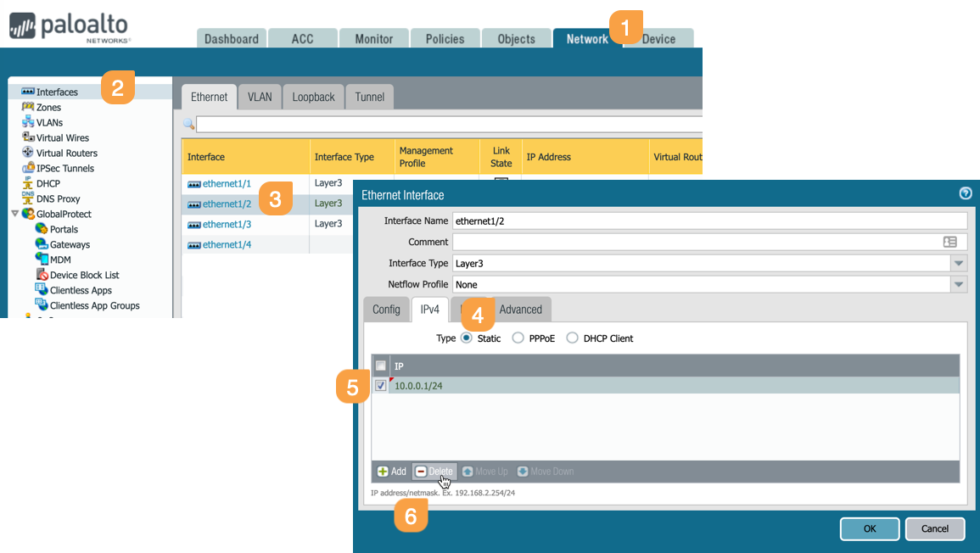This screenshot has height=553, width=980.
Task: Switch to the Advanced tab in the dialog
Action: pyautogui.click(x=521, y=310)
